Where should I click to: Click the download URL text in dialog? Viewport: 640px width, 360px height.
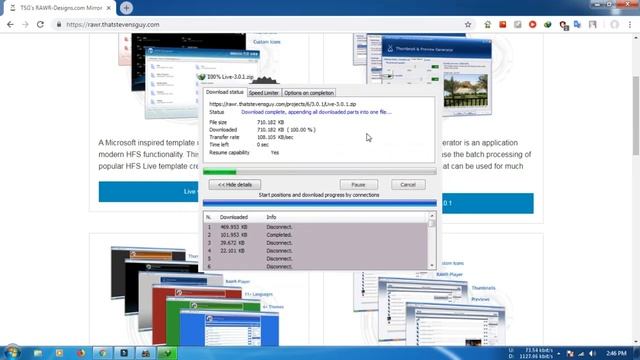pos(282,104)
